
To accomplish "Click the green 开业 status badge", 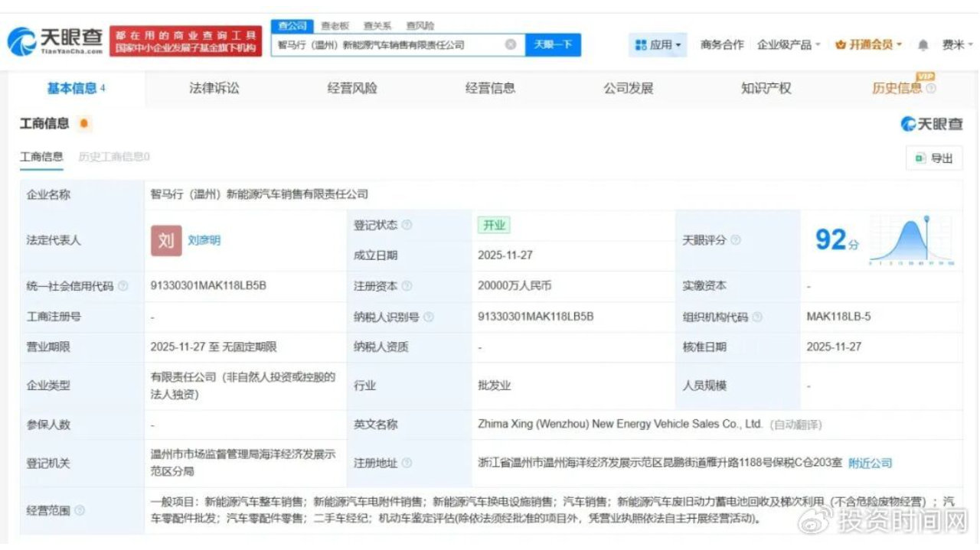I will click(x=494, y=225).
